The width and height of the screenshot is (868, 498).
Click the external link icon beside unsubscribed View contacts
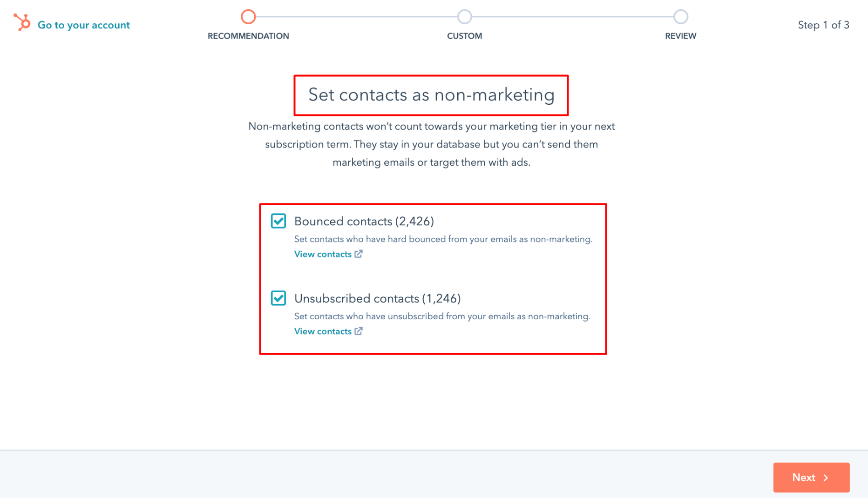coord(358,331)
